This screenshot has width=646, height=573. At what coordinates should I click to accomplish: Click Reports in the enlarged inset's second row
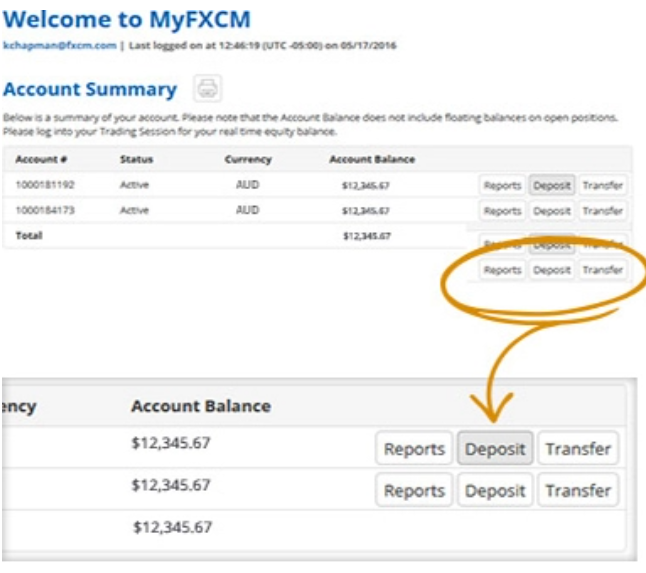click(x=414, y=490)
